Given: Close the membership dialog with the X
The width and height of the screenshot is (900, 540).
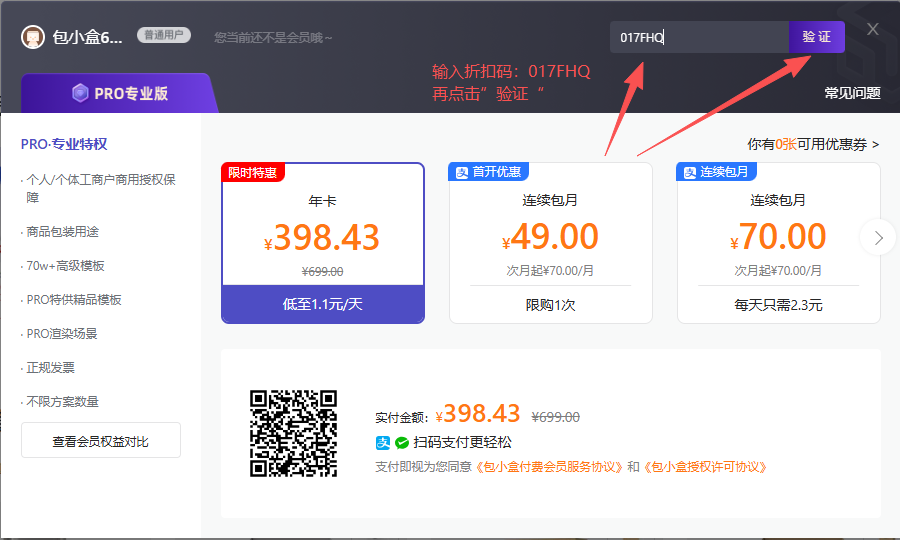Looking at the screenshot, I should point(872,29).
